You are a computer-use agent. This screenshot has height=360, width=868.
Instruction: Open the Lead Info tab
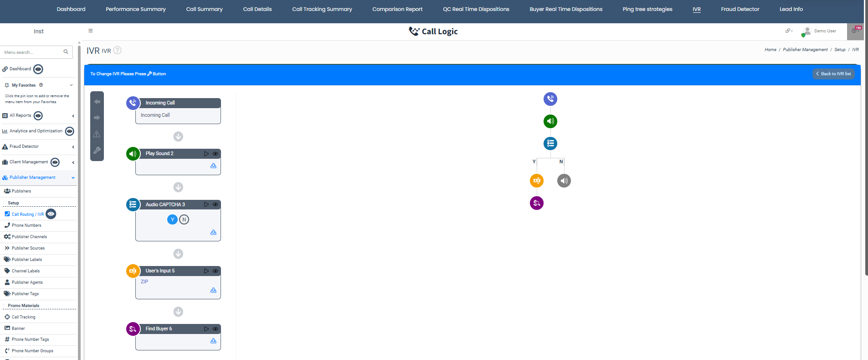tap(791, 9)
